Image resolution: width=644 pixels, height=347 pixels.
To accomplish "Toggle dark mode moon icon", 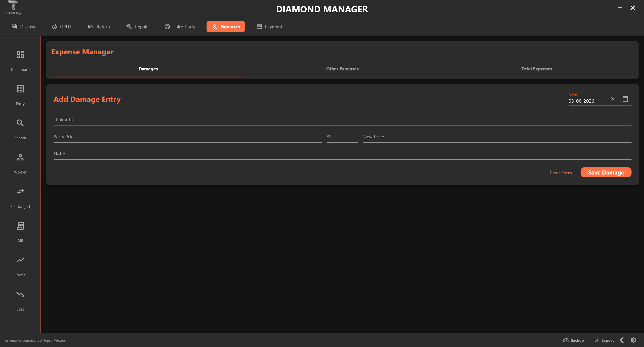I will [x=622, y=340].
